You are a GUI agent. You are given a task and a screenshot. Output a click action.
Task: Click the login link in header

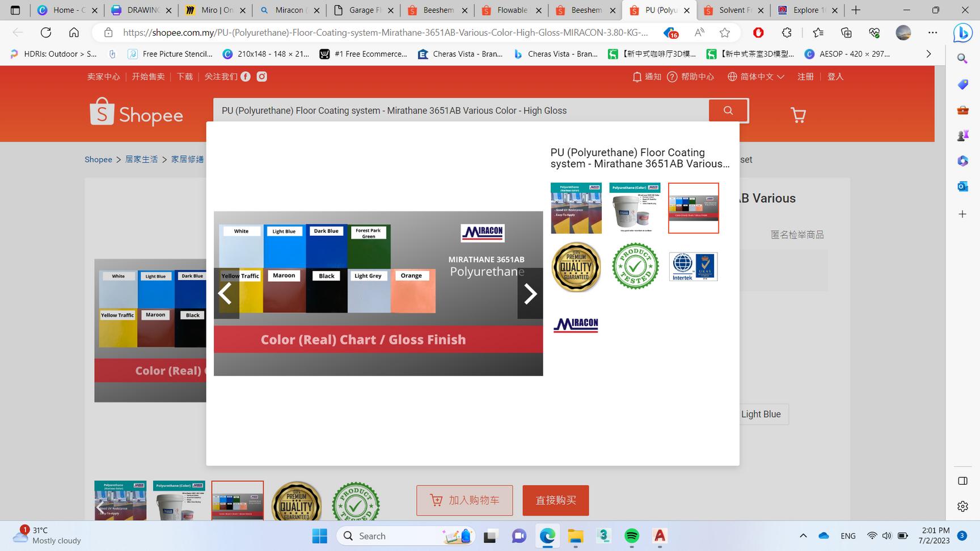835,77
